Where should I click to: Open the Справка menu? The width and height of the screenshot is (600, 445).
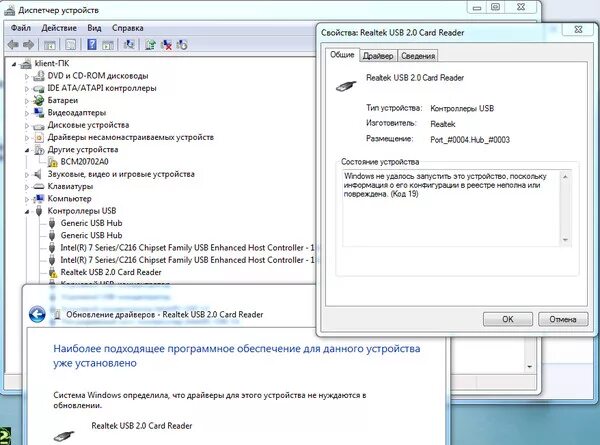[x=127, y=28]
